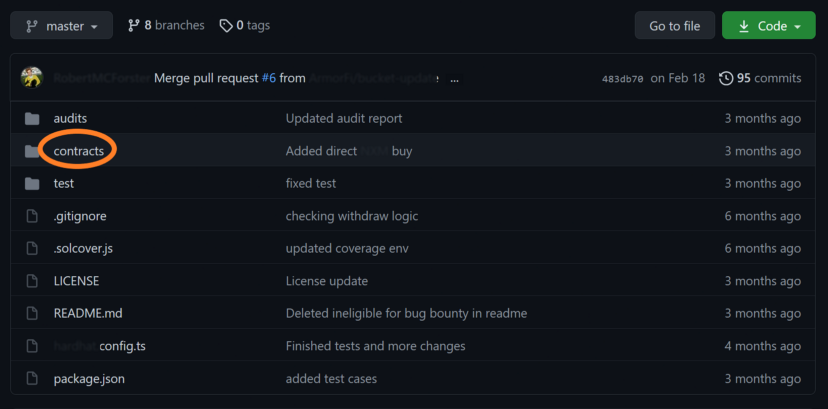Click the .solcover.js file icon

31,248
